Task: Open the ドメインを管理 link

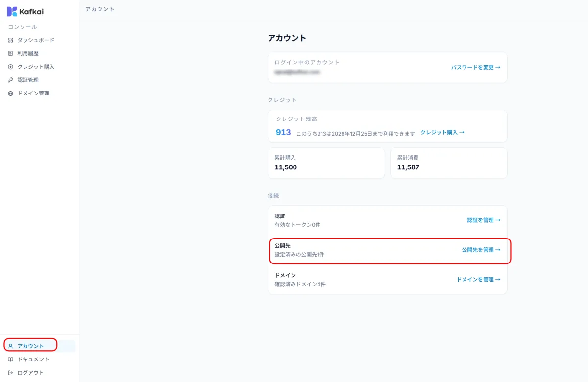Action: pos(479,279)
